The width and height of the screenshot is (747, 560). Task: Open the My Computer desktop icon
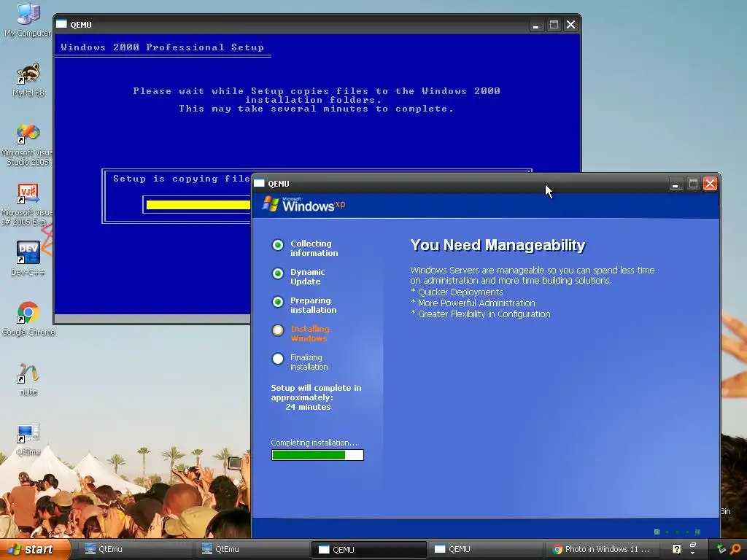(28, 20)
